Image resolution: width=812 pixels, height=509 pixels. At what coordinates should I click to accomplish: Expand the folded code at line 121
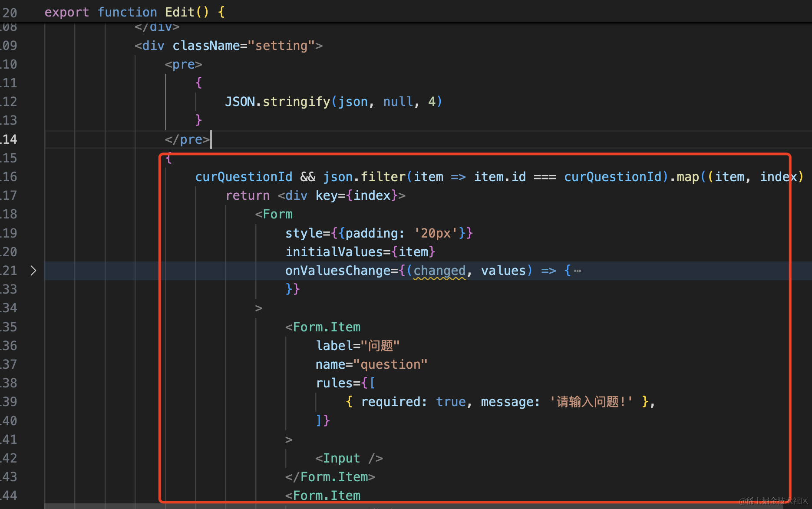tap(33, 271)
